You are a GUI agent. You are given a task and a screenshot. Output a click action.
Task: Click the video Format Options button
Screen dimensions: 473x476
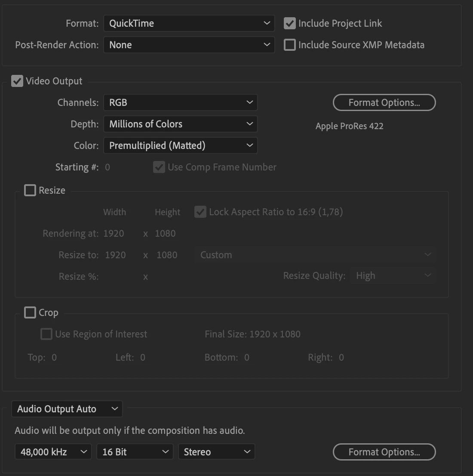[384, 102]
